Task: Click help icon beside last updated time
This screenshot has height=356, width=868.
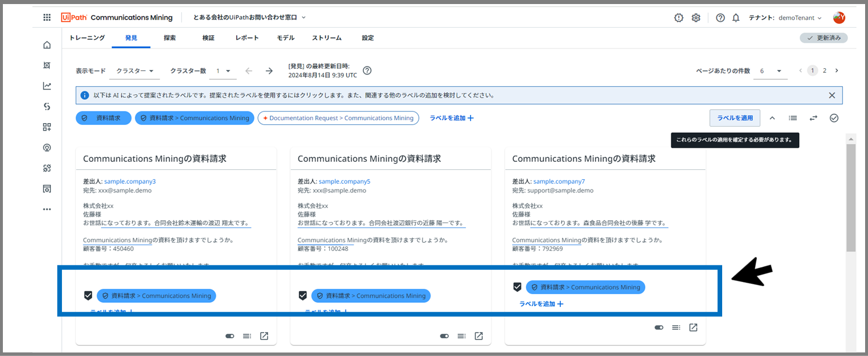Action: (367, 71)
